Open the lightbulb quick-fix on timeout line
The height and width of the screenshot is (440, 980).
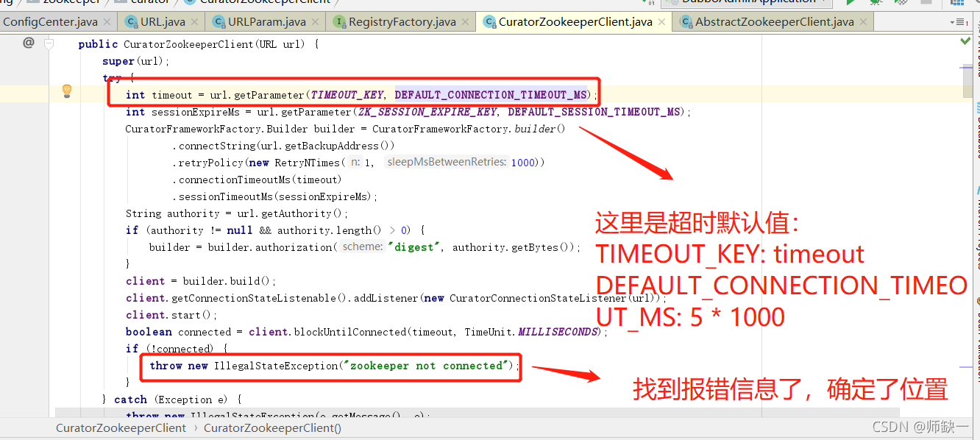point(67,91)
